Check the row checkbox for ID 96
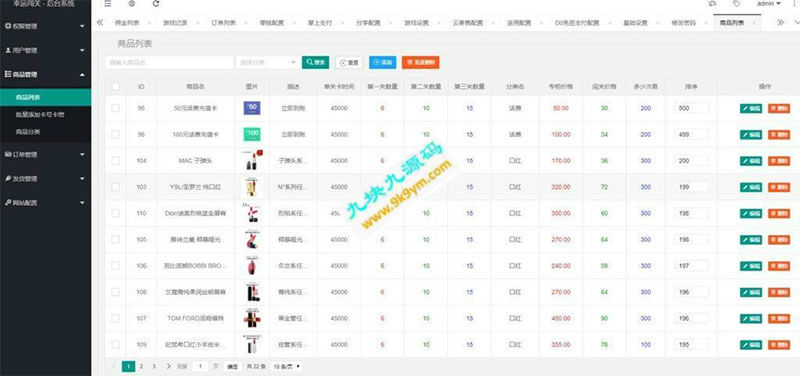800x376 pixels. (x=115, y=135)
